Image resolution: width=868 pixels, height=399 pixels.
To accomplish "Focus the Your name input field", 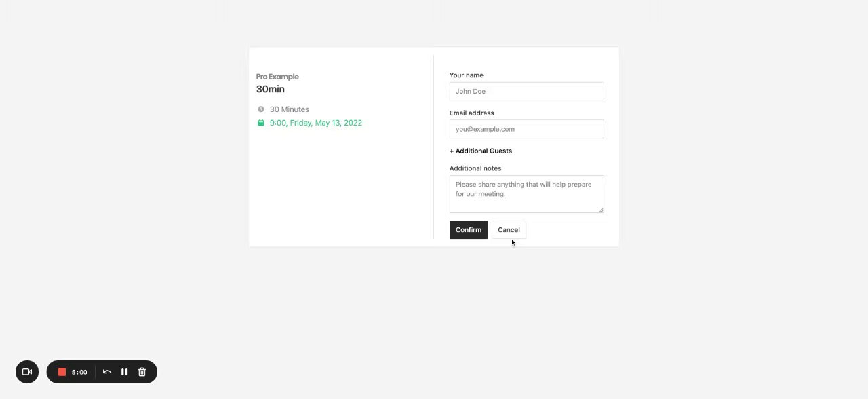I will pos(526,92).
